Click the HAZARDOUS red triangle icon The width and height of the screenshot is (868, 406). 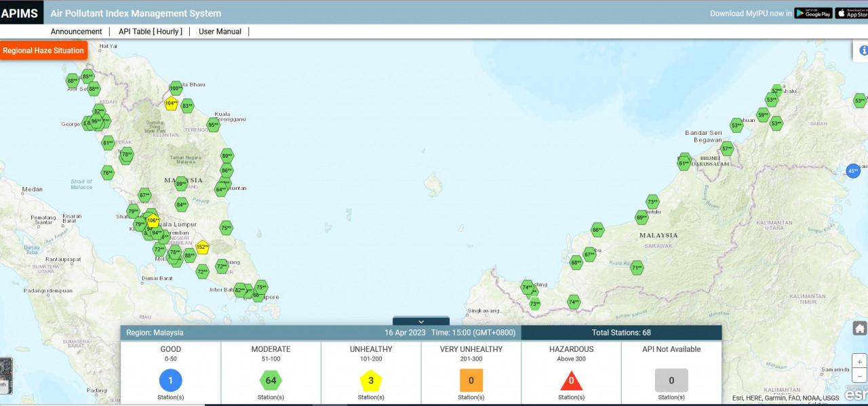pos(572,381)
